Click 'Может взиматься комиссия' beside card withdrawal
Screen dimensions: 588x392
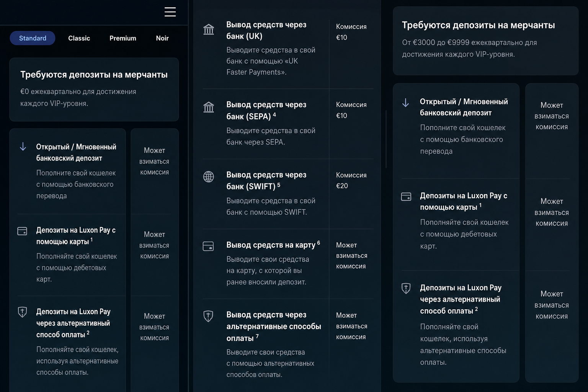pyautogui.click(x=351, y=255)
